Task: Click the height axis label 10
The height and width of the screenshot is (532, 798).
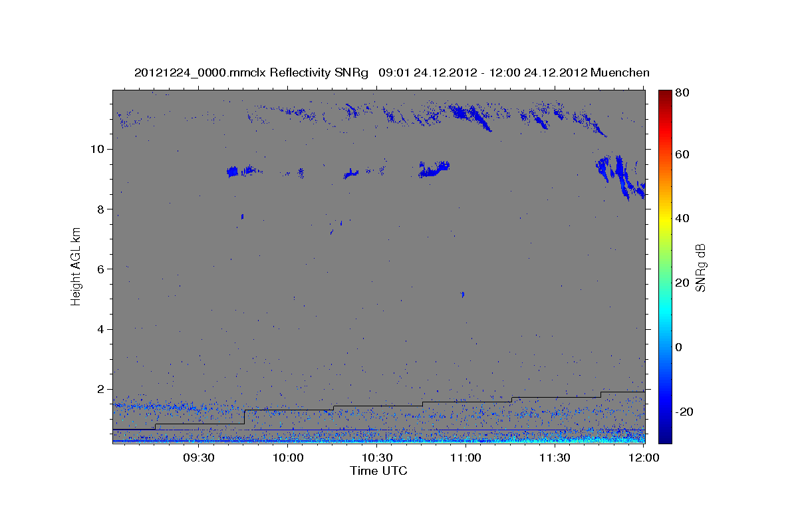Action: point(99,149)
